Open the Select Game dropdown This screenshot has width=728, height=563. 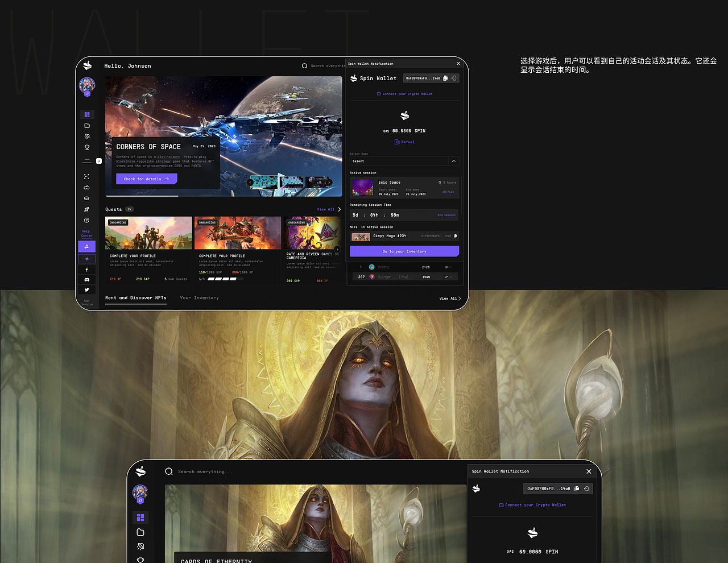point(404,161)
